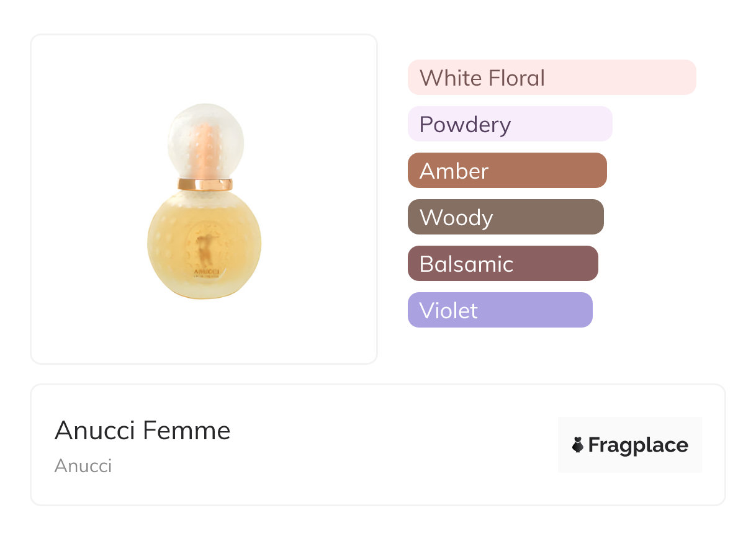Viewport: 756px width, 536px height.
Task: Pick the Woody accord bar
Action: (x=505, y=217)
